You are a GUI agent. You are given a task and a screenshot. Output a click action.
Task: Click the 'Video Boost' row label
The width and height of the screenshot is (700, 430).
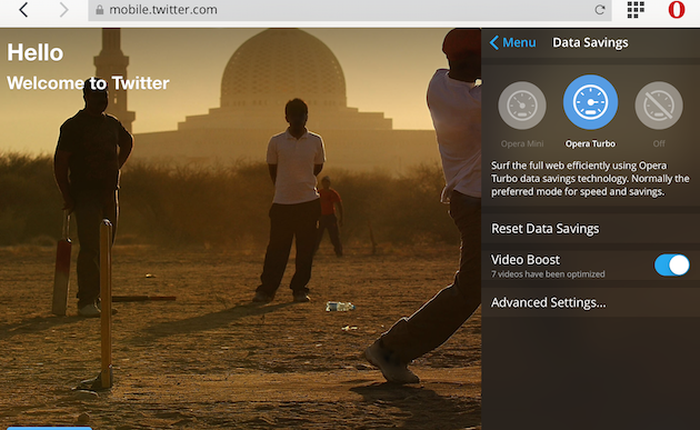click(x=525, y=259)
